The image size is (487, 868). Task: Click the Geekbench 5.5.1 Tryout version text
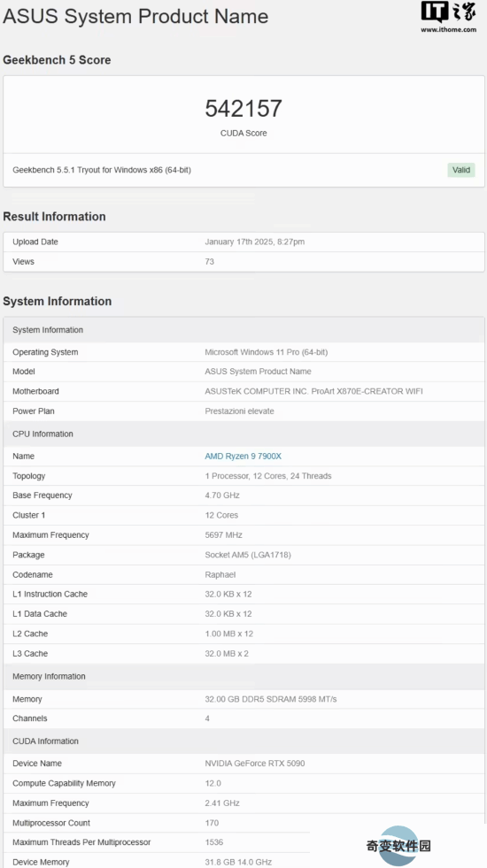click(x=102, y=170)
